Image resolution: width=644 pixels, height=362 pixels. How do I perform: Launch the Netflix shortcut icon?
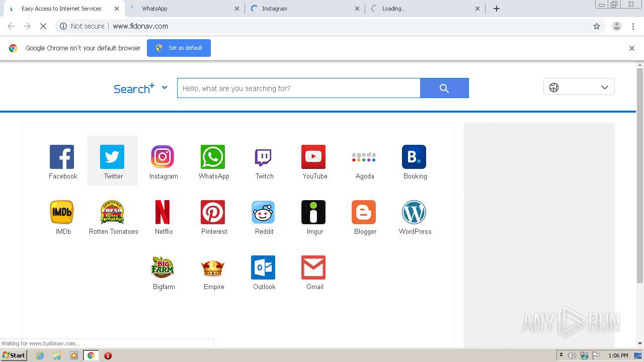point(163,212)
